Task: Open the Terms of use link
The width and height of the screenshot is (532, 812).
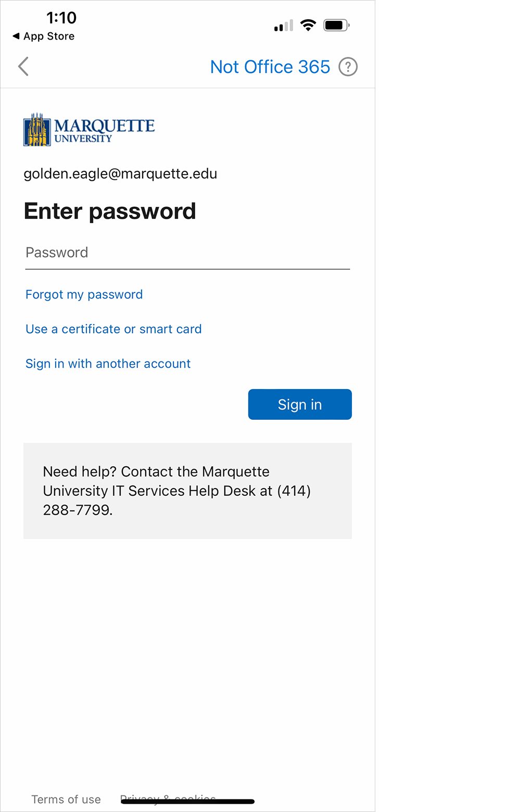Action: 66,799
